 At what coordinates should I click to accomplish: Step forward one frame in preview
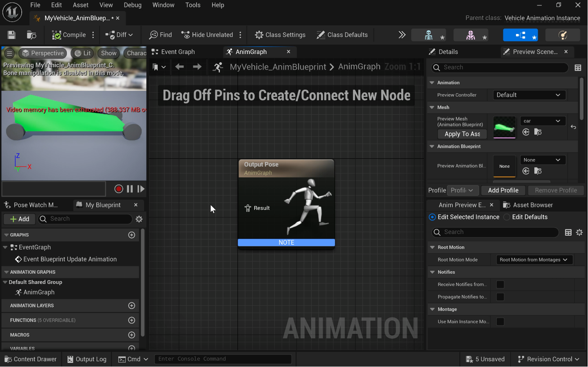coord(141,189)
